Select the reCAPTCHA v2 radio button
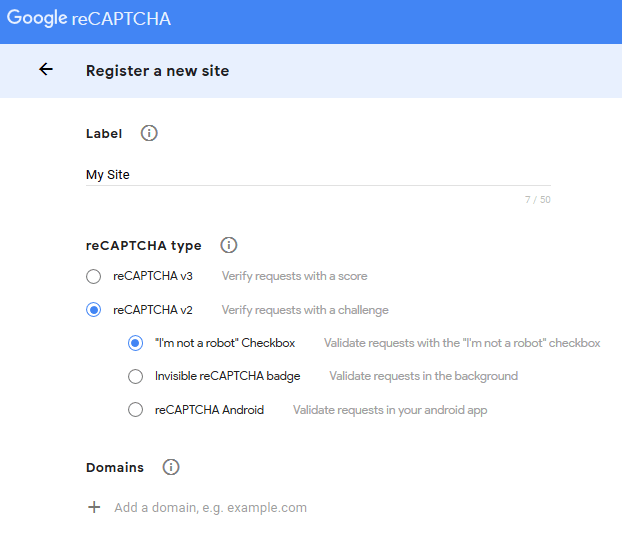 tap(94, 310)
